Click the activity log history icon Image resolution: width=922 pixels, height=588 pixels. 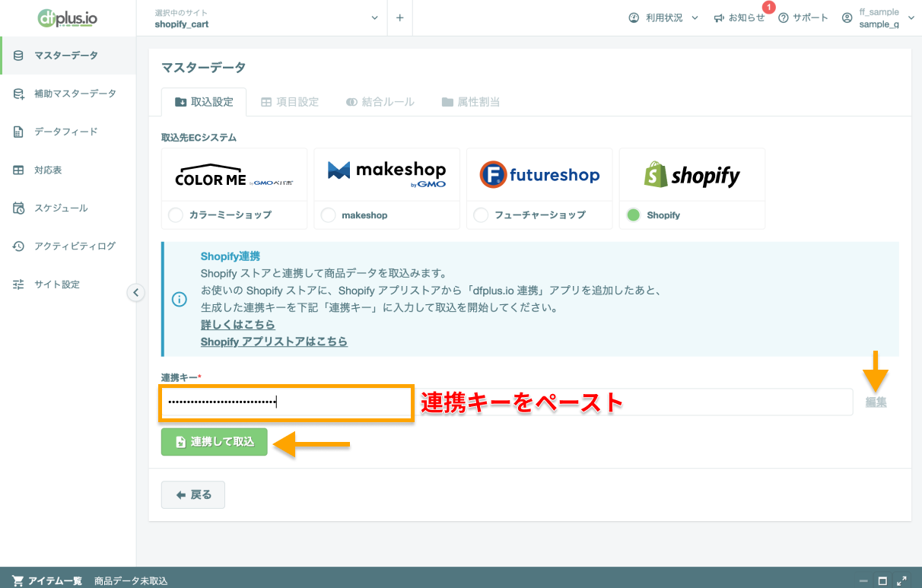pyautogui.click(x=18, y=246)
